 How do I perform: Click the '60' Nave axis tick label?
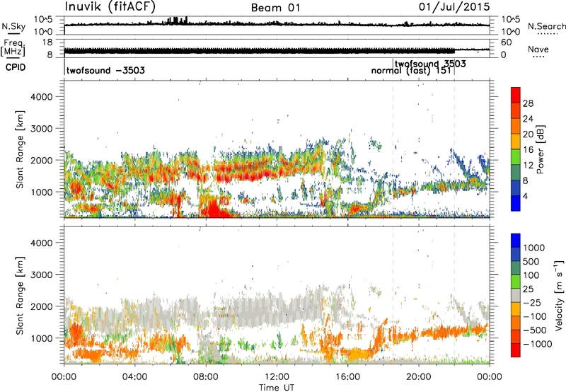[x=506, y=42]
